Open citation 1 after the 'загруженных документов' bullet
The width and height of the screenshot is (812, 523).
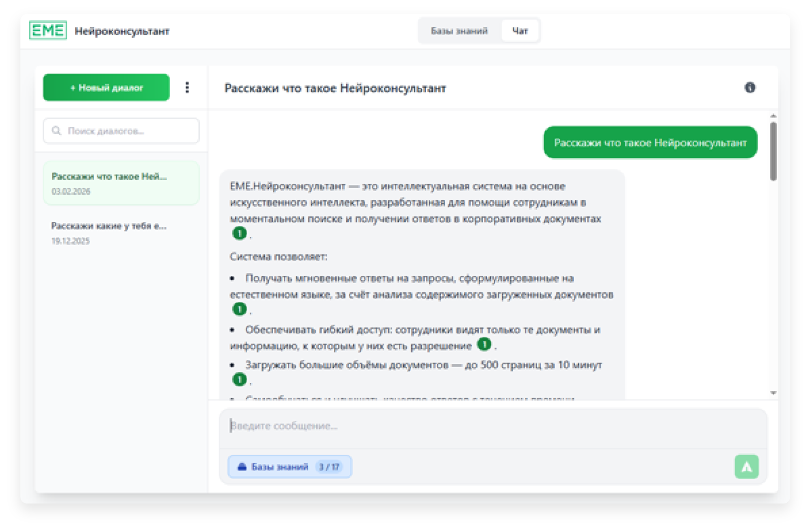[240, 309]
